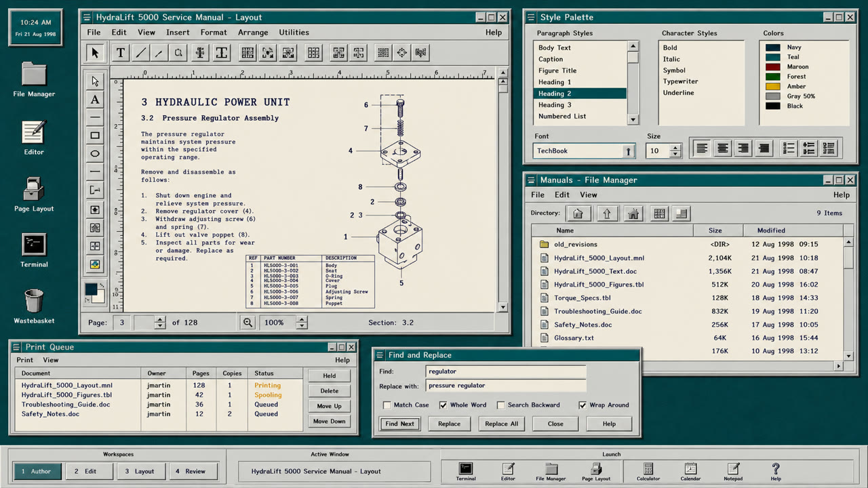Open the Utilities menu
This screenshot has height=488, width=868.
(x=294, y=33)
